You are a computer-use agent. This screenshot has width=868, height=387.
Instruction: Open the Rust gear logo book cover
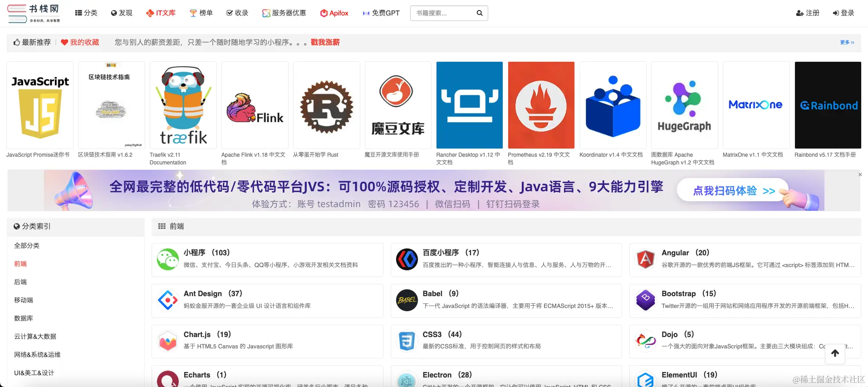tap(327, 105)
